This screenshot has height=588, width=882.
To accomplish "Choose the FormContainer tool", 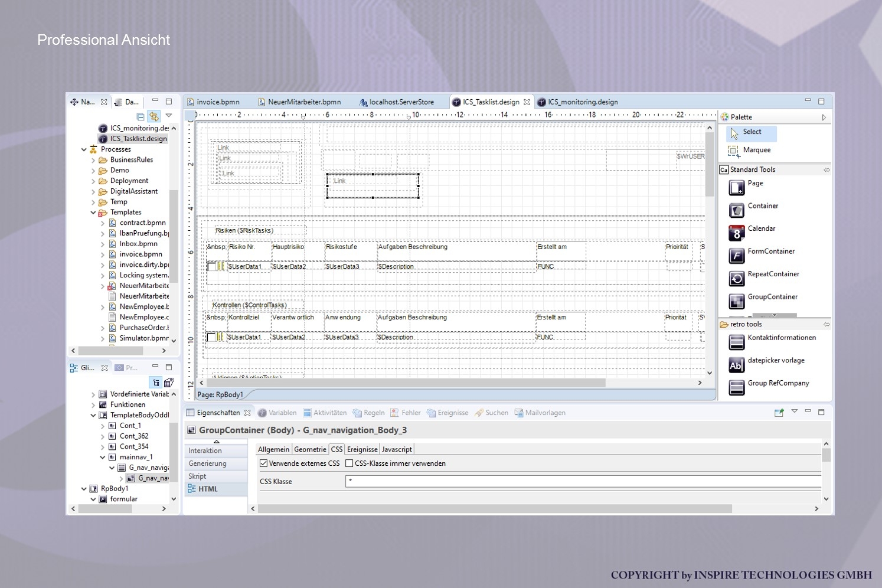I will (770, 251).
